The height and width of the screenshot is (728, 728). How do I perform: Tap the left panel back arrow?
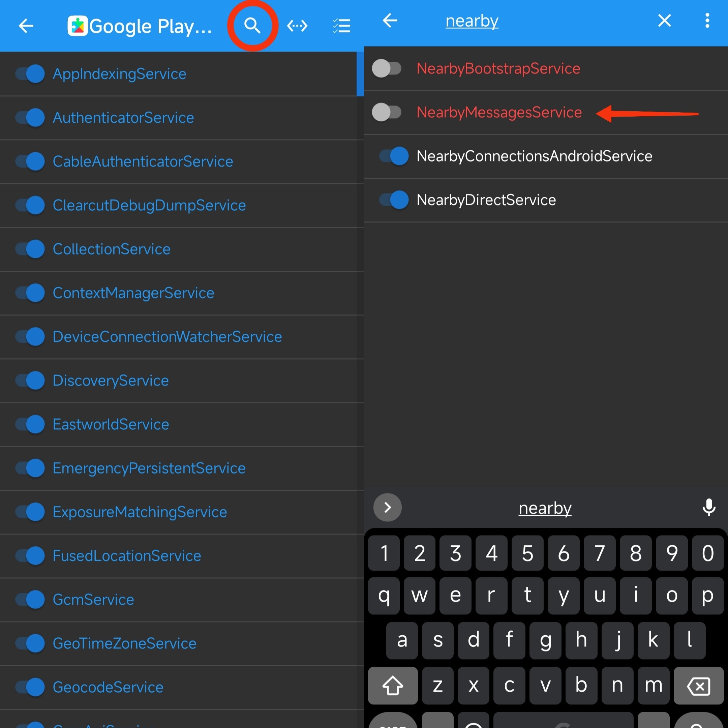[x=26, y=26]
